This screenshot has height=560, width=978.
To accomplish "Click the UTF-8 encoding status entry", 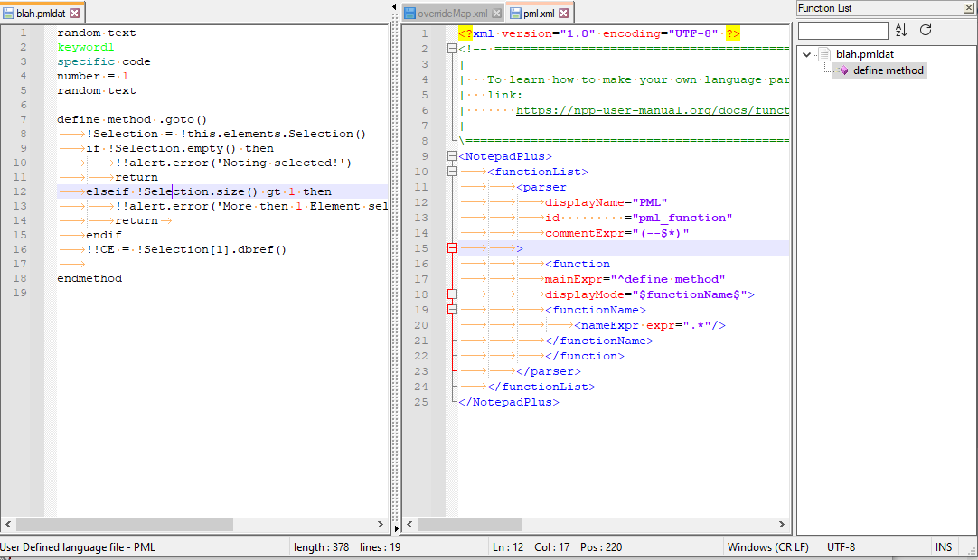I will [x=841, y=547].
